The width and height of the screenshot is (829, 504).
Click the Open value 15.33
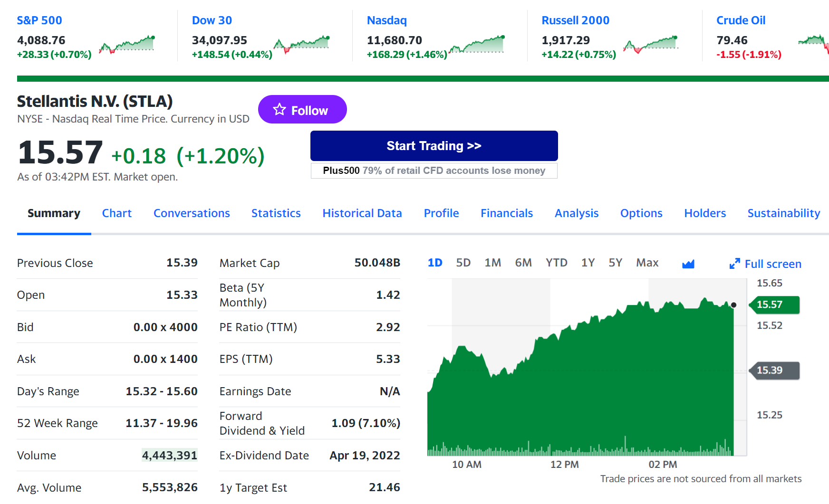(182, 295)
